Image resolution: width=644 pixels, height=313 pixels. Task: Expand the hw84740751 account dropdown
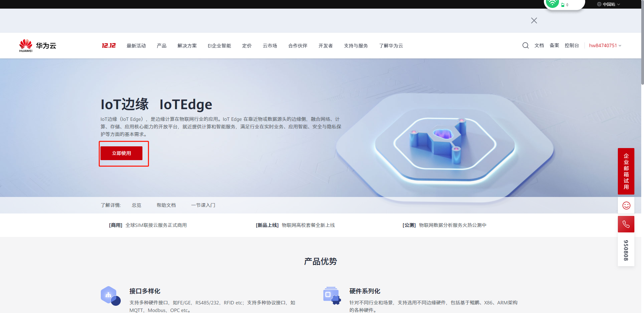[x=605, y=45]
